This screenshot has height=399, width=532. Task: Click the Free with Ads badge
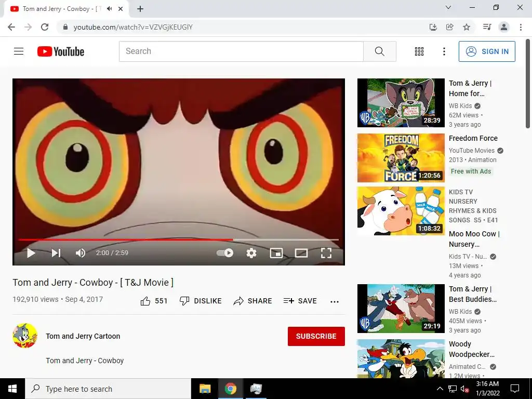[471, 171]
